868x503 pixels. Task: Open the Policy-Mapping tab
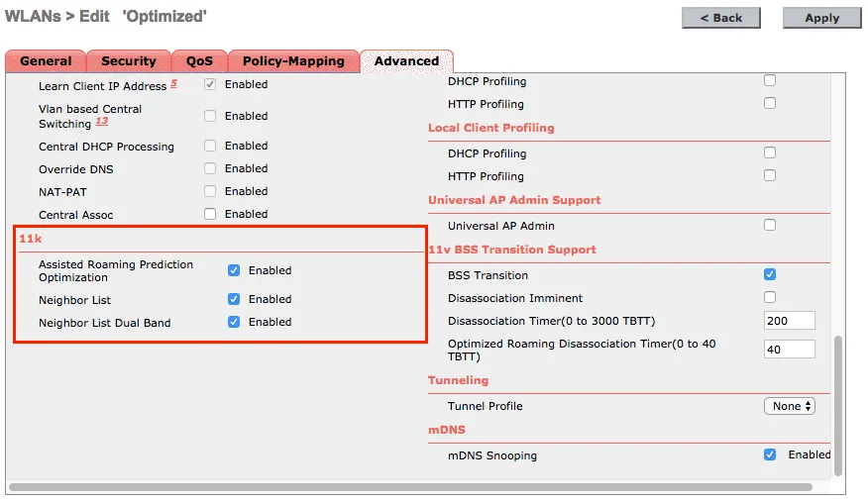[293, 61]
